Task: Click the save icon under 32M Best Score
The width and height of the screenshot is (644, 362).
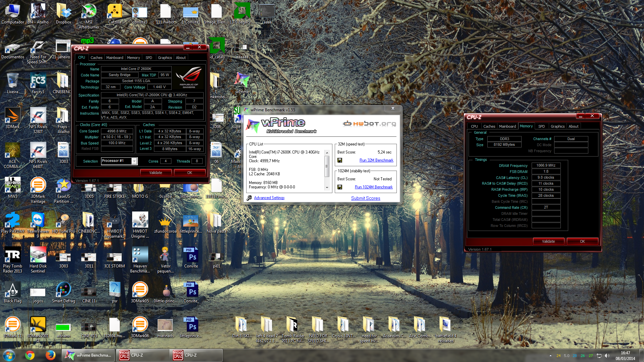Action: pyautogui.click(x=340, y=160)
